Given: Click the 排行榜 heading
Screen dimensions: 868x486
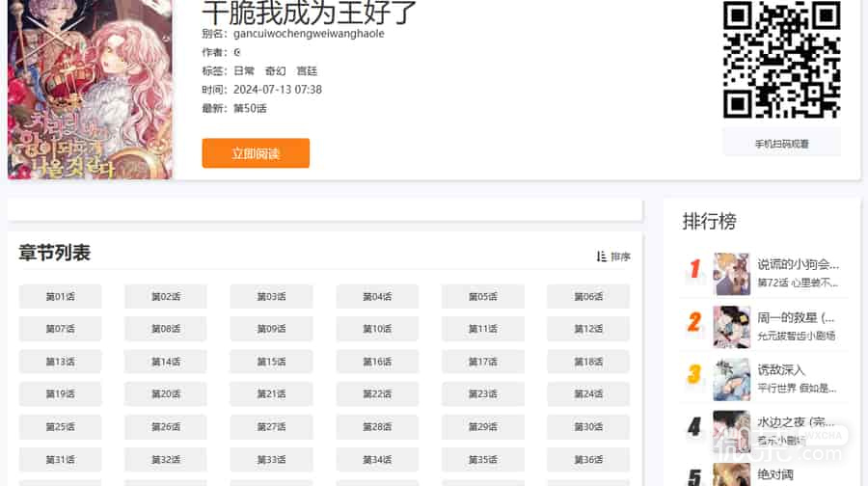Looking at the screenshot, I should [x=709, y=222].
